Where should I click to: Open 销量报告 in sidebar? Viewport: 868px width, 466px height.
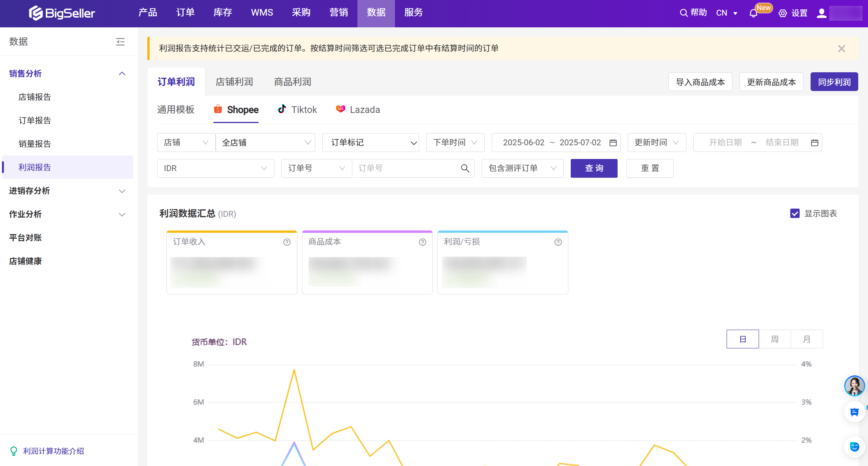coord(35,144)
